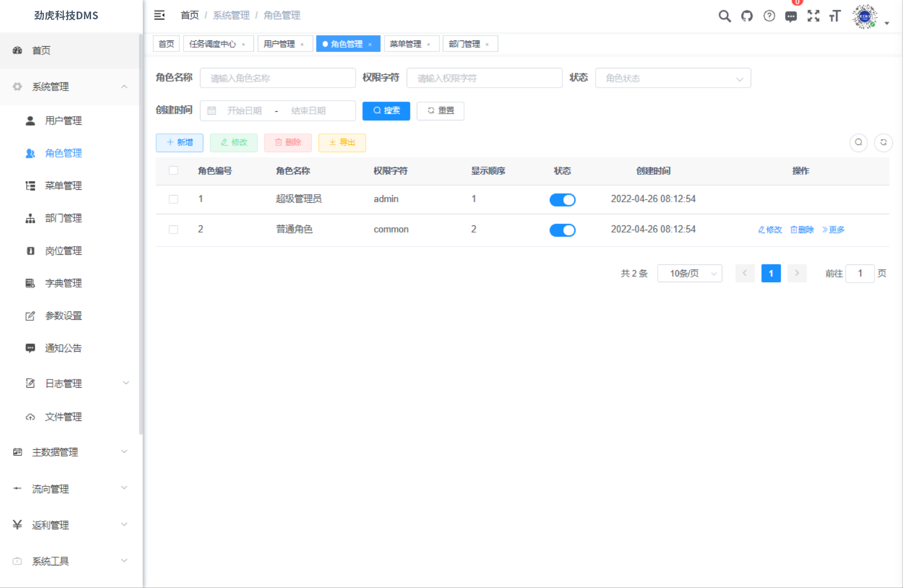
Task: Open the help question-mark icon
Action: pyautogui.click(x=769, y=16)
